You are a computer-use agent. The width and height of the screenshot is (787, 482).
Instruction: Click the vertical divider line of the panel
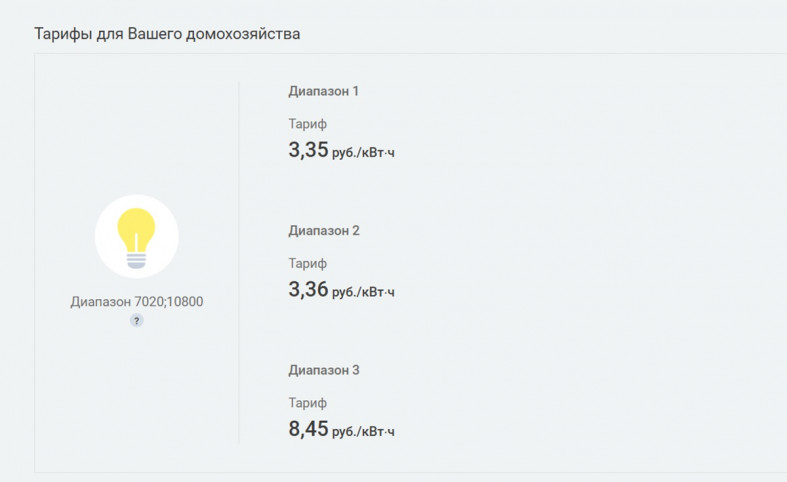click(239, 262)
